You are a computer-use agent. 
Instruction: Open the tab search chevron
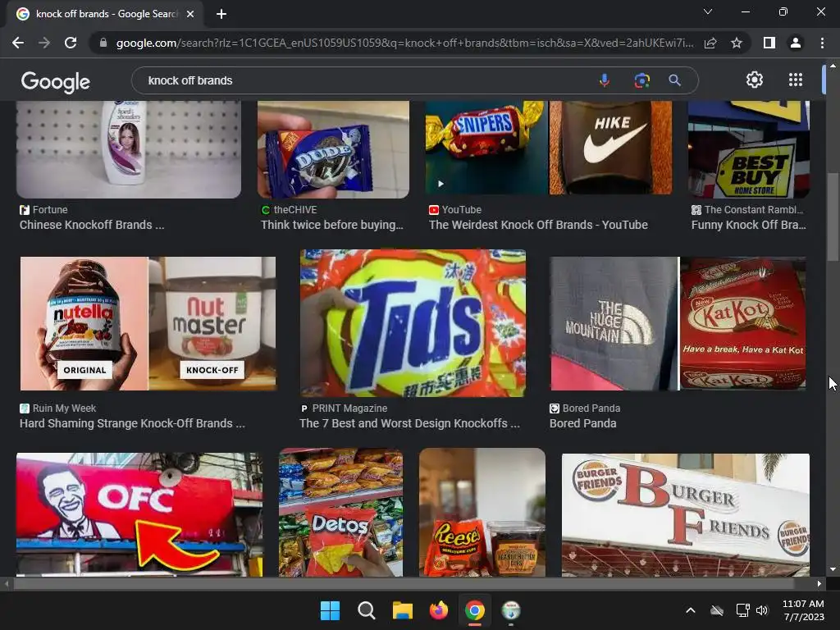point(708,11)
